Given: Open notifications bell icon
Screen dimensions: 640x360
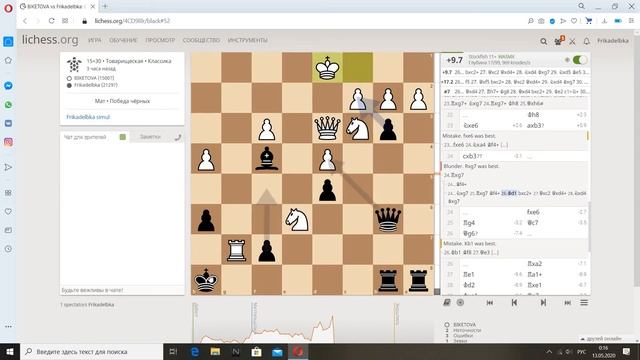Looking at the screenshot, I should tap(587, 41).
